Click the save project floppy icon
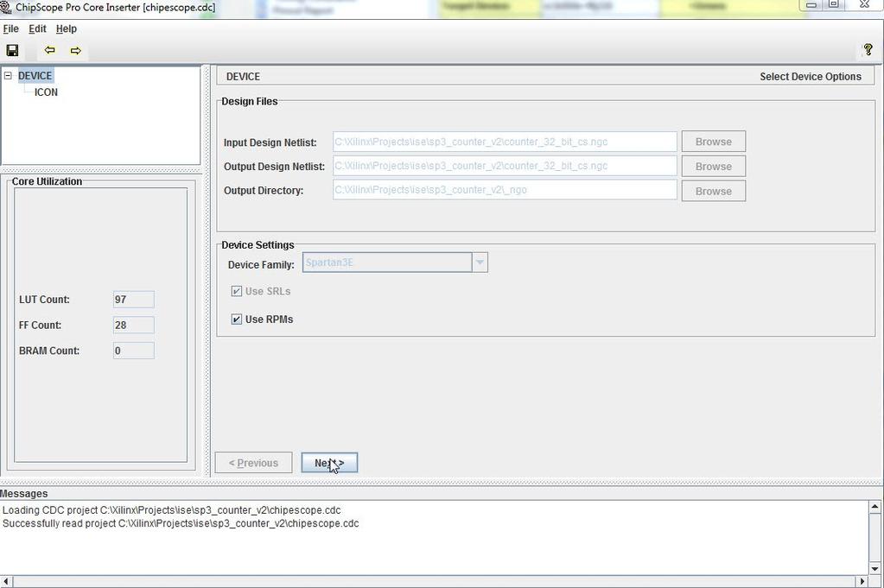884x588 pixels. tap(12, 51)
